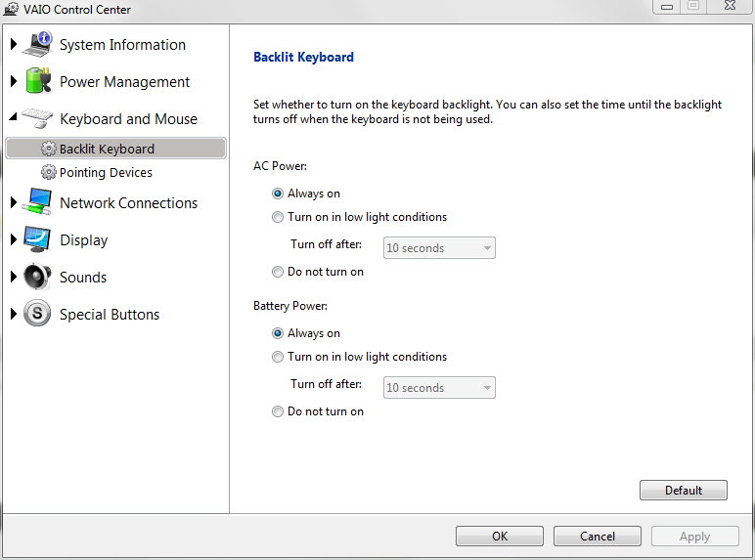Select Battery Power Always on option
The image size is (755, 560).
278,333
